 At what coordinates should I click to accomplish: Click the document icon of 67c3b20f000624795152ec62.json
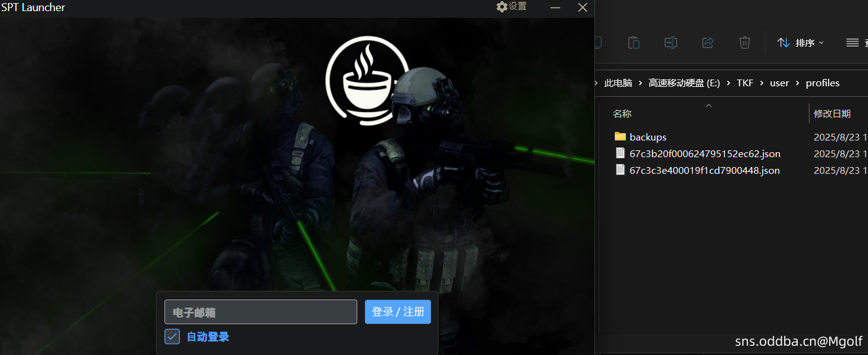[x=620, y=153]
